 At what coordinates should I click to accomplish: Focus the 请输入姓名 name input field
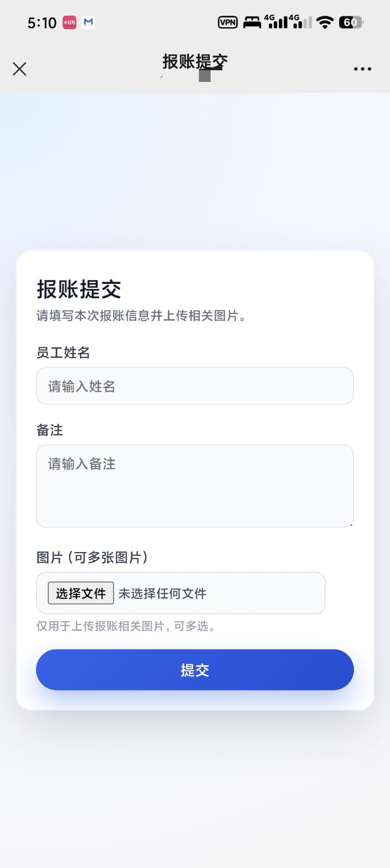195,386
